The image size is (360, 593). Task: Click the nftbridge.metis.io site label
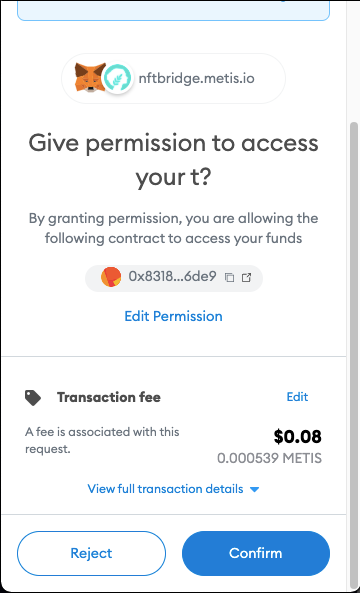(x=196, y=79)
